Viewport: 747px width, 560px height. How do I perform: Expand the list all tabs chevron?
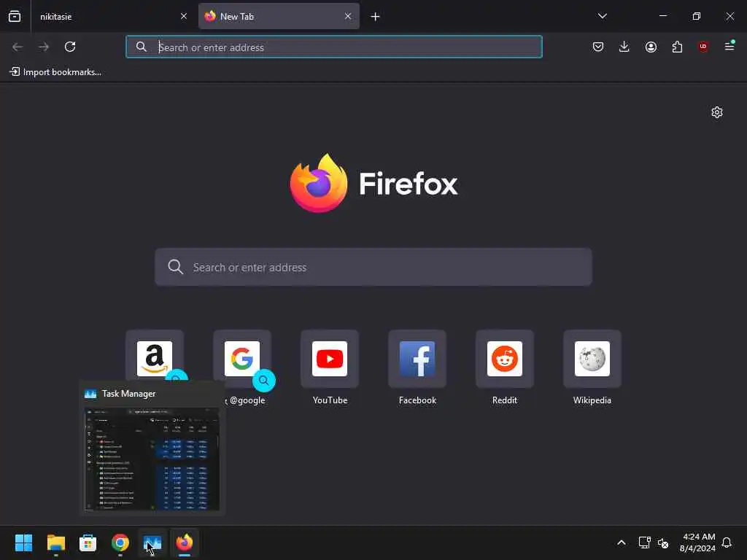tap(602, 16)
